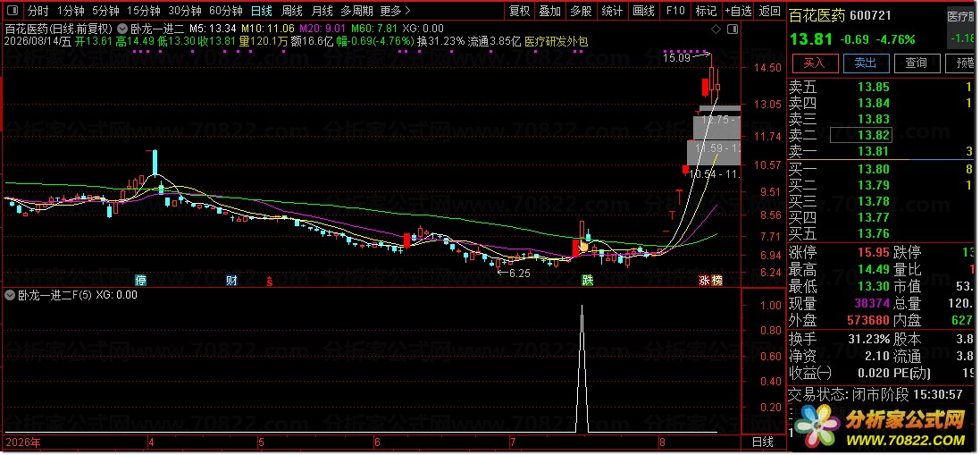Select the 买五 price 13.76
The width and height of the screenshot is (980, 455).
(x=873, y=233)
